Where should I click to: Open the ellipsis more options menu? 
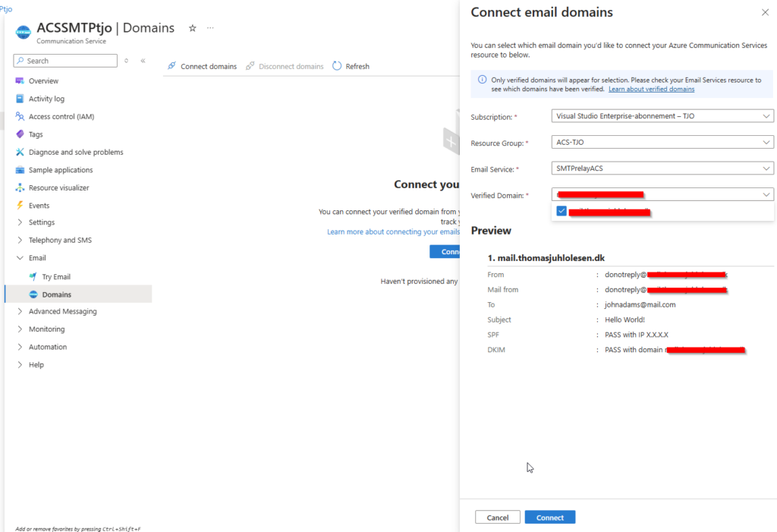(211, 28)
